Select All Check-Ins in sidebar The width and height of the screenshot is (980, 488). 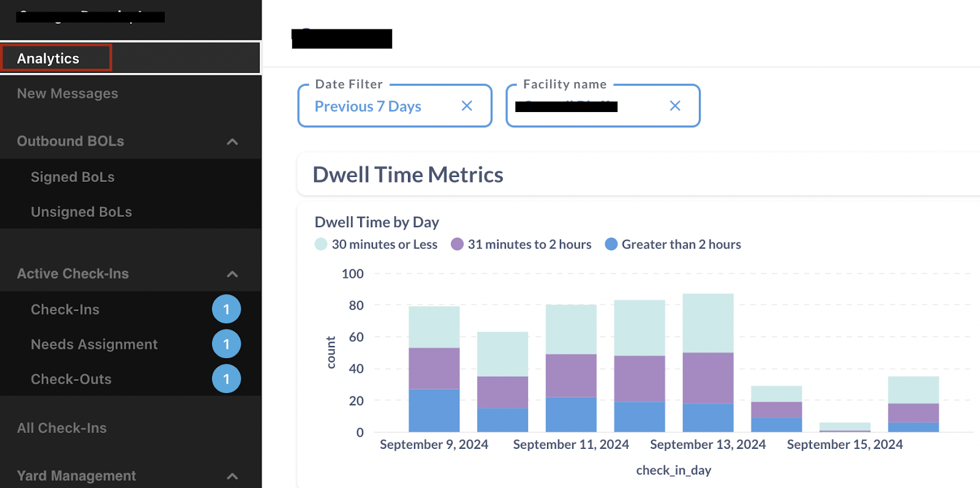click(x=61, y=428)
